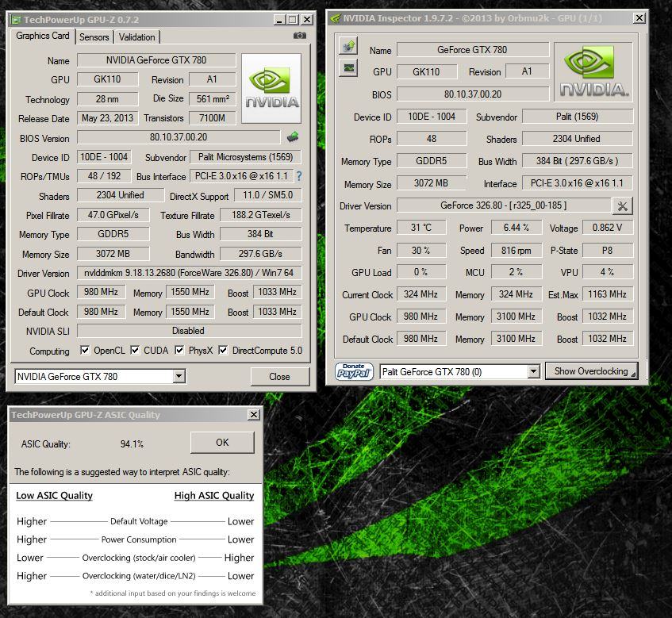Screen dimensions: 672x618
Task: Click the Est.Max value 1163 MHz
Action: coord(607,294)
